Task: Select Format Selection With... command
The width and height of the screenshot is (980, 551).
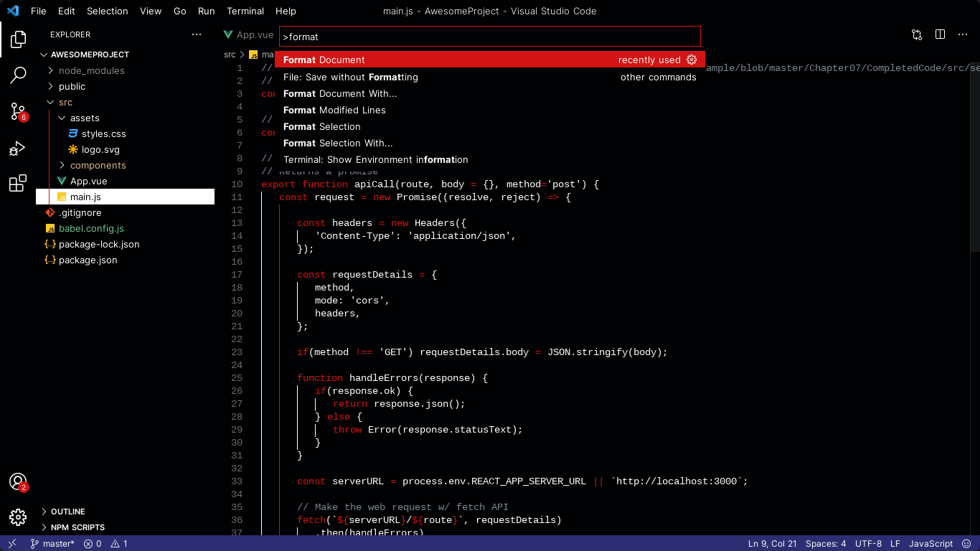Action: (x=490, y=143)
